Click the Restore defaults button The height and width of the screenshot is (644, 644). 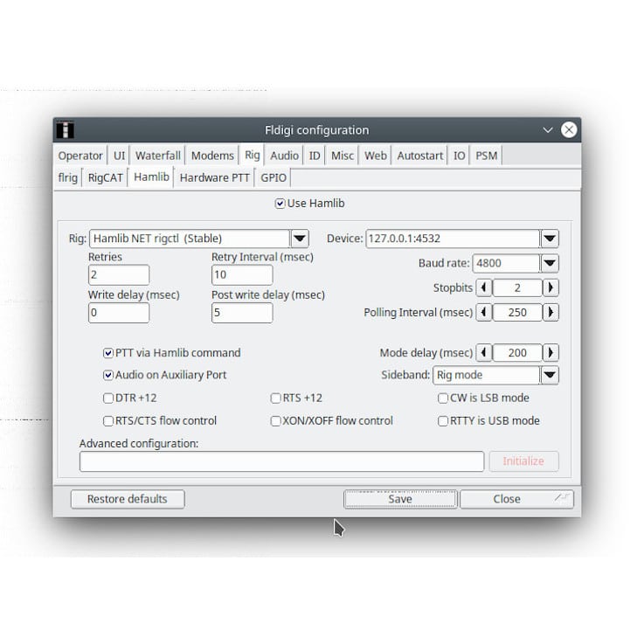pyautogui.click(x=128, y=499)
